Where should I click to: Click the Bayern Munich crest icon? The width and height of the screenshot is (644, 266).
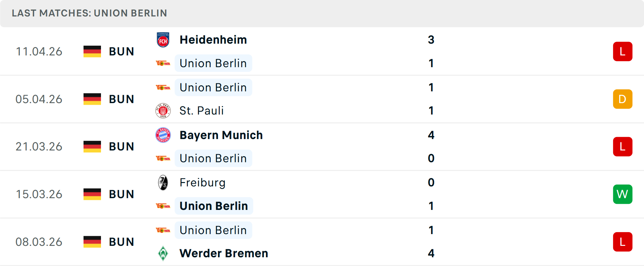pos(163,135)
